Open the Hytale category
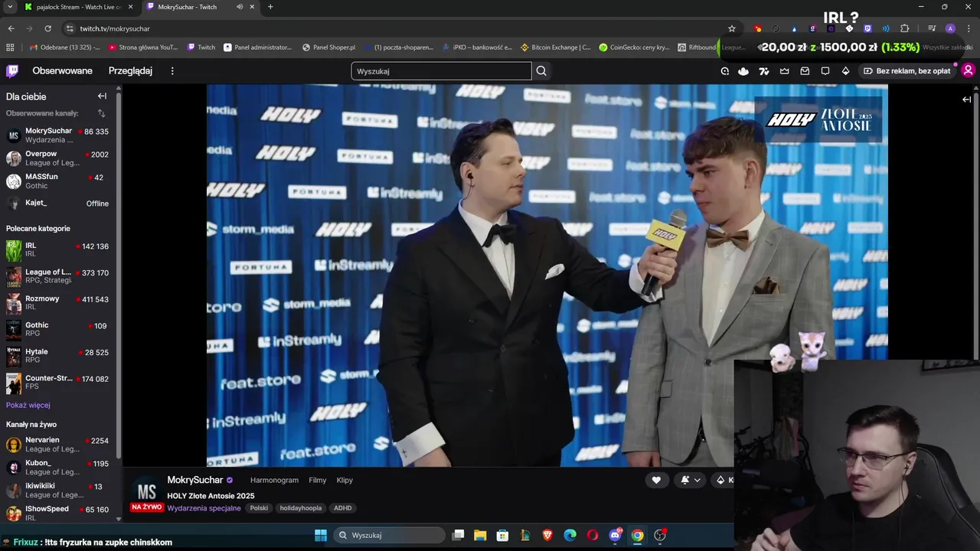Viewport: 980px width, 551px height. point(58,356)
